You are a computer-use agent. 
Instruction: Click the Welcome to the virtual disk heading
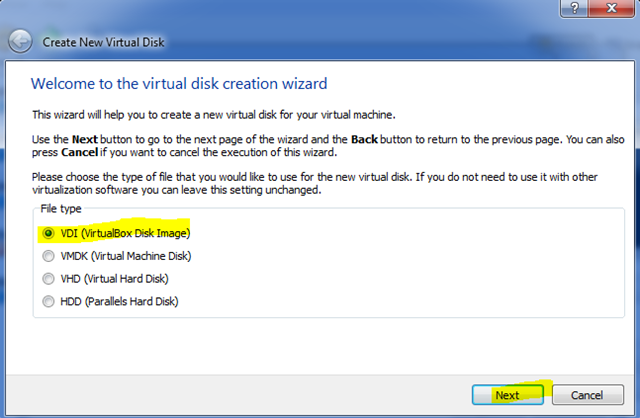tap(179, 83)
